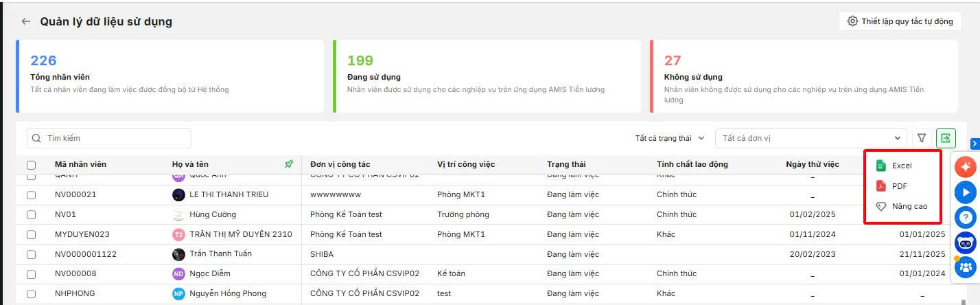
Task: Click the robot chatbot icon
Action: [x=965, y=242]
